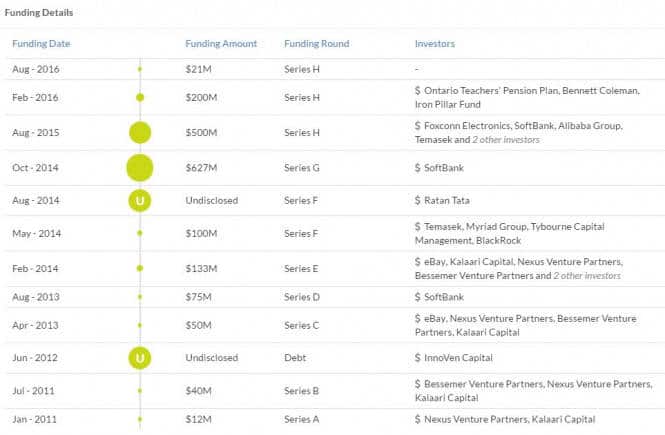
Task: Expand '2 other investors' in the Feb 2014 row
Action: (x=587, y=275)
